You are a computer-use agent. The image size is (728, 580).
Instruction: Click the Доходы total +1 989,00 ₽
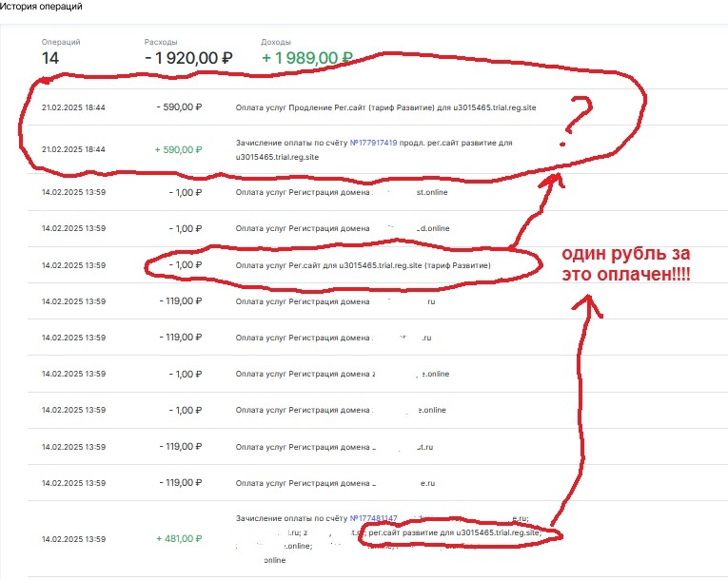click(306, 58)
